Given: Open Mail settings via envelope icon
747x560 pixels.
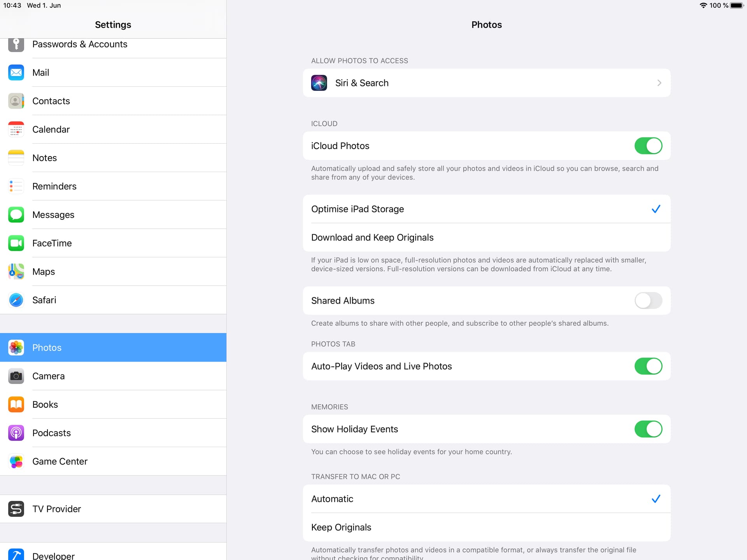Looking at the screenshot, I should coord(16,72).
